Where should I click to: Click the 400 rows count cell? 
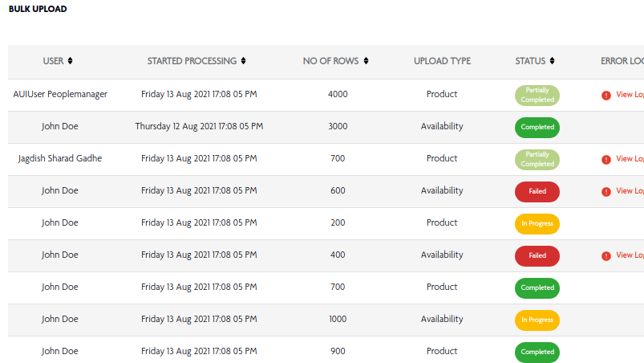pos(338,255)
